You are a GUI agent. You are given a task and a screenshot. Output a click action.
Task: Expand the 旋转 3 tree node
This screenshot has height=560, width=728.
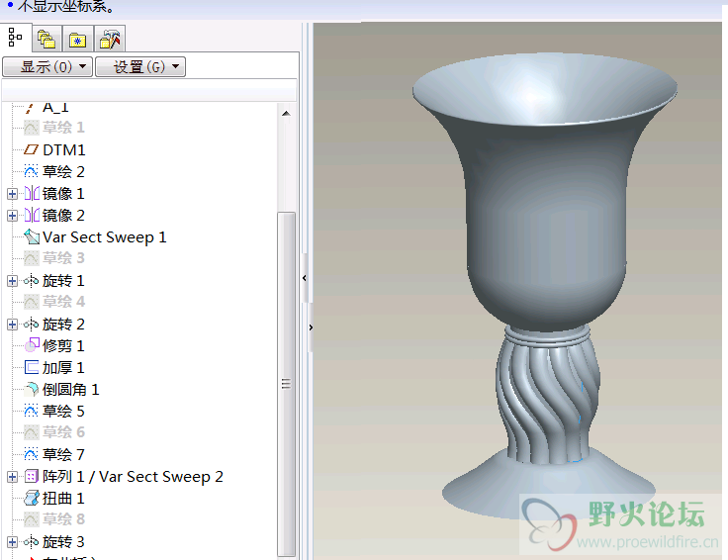point(13,542)
